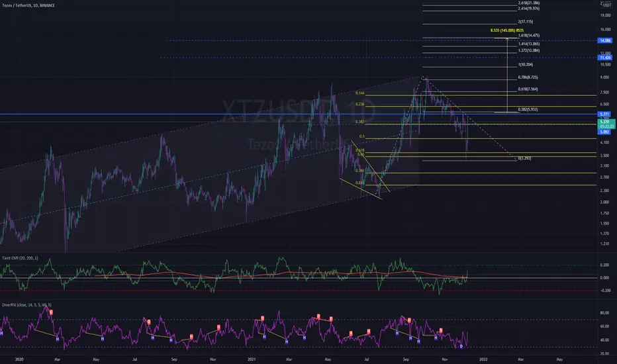Select the Tzint CMF indicator label
Screen dimensions: 617x364
(20, 258)
